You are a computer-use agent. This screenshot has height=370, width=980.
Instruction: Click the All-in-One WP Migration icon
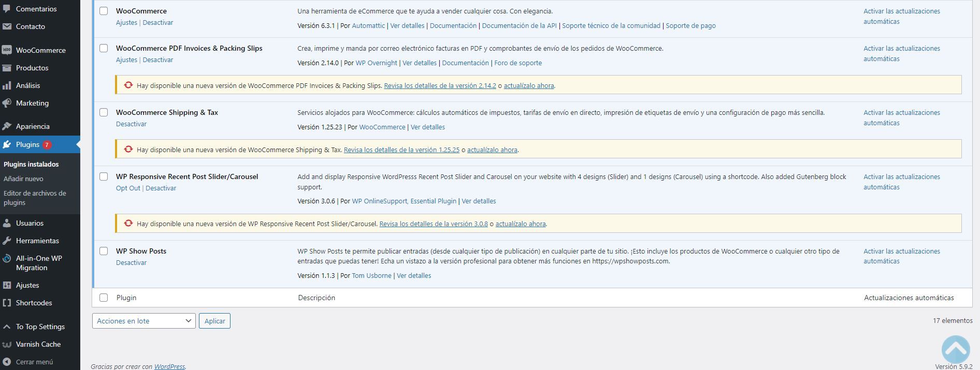(x=7, y=258)
